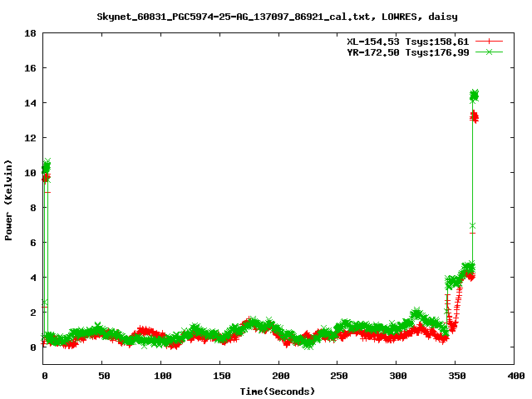Click the x-axis tick label 250
Viewport: 532px width, 399px height.
pos(339,376)
